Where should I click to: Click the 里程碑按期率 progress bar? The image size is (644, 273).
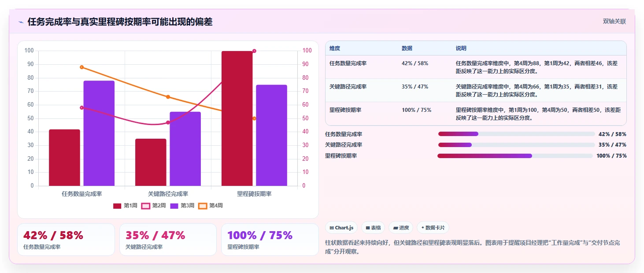point(515,156)
